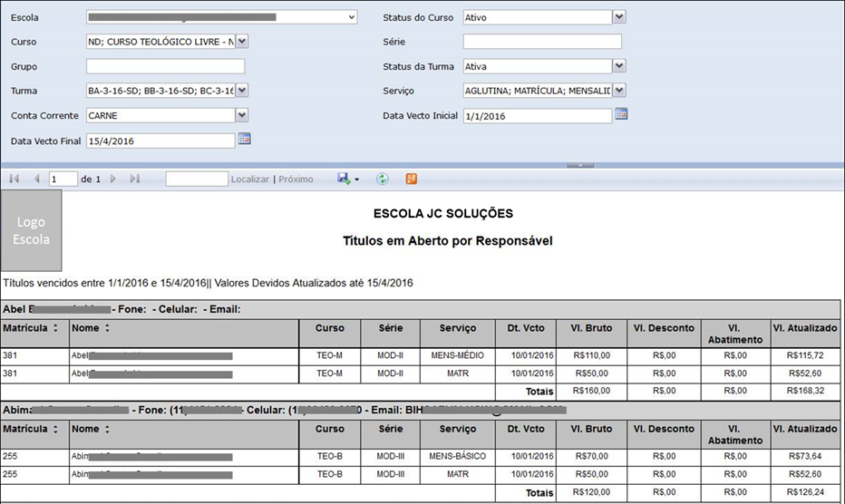Click Turma field with BA-3-16-SD
This screenshot has height=504, width=845.
point(160,91)
